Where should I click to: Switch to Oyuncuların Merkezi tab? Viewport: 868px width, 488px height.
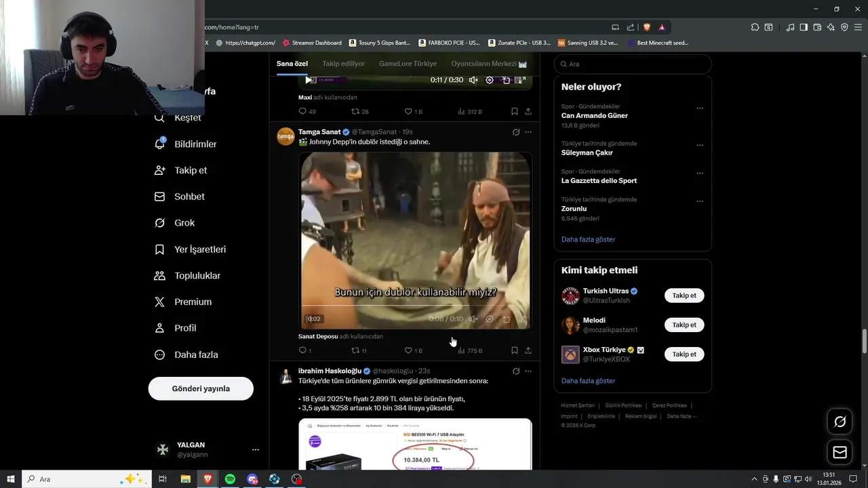[x=489, y=64]
